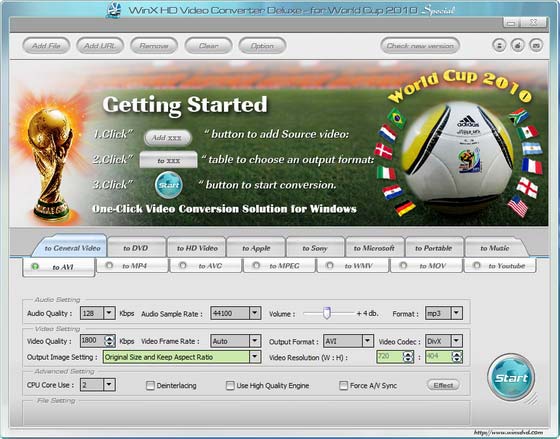Select the to MOV radio option

pos(403,265)
